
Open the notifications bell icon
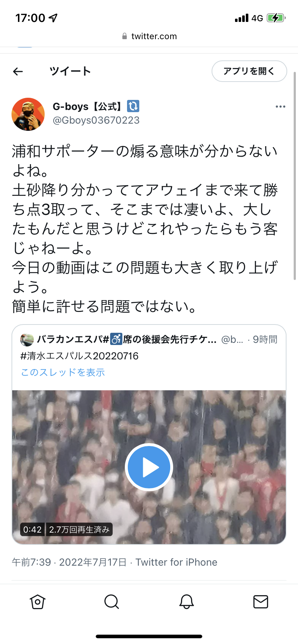pyautogui.click(x=186, y=602)
